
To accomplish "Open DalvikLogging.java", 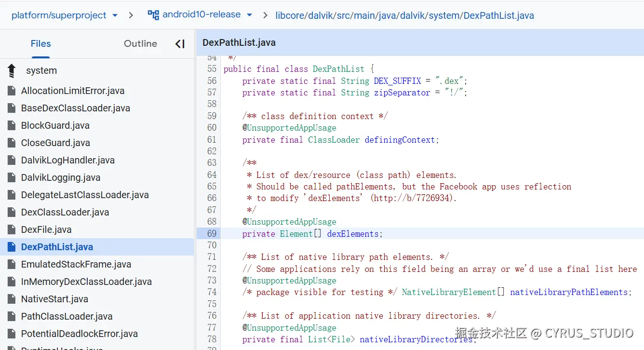I will click(61, 177).
